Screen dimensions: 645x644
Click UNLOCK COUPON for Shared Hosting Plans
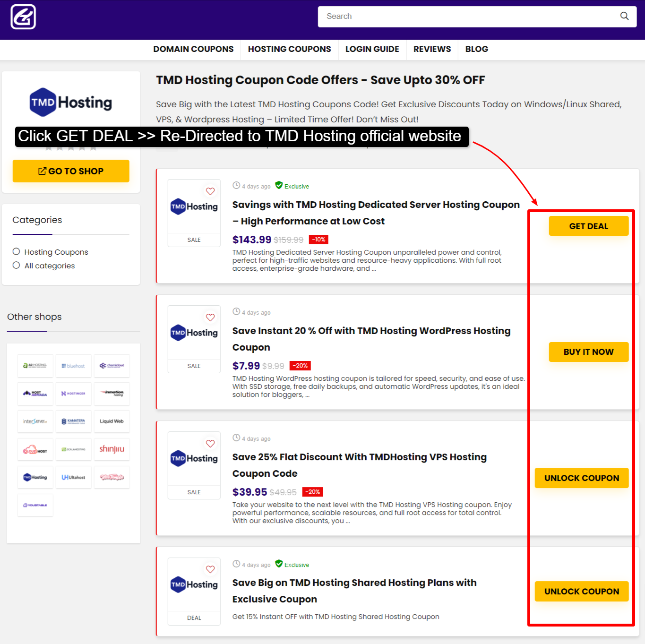(x=582, y=591)
